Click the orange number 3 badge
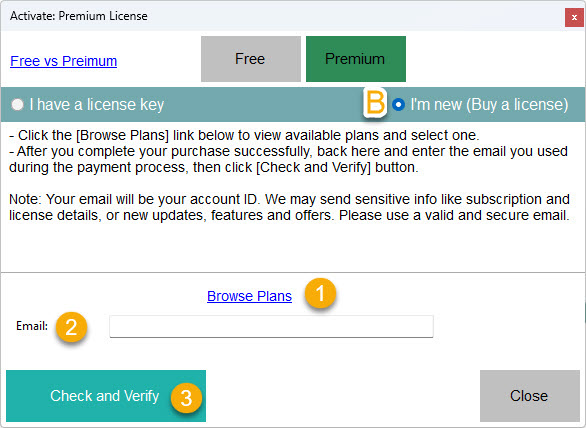The width and height of the screenshot is (586, 428). pyautogui.click(x=186, y=398)
